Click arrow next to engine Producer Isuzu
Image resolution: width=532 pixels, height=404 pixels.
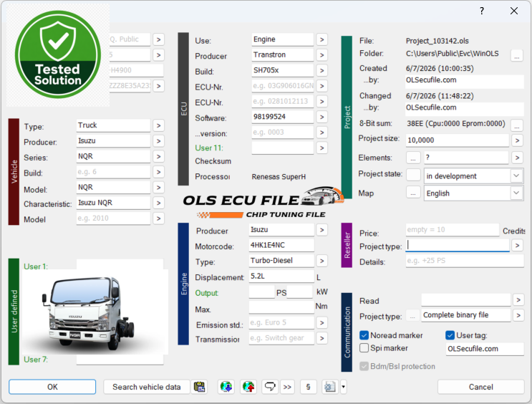(x=321, y=230)
